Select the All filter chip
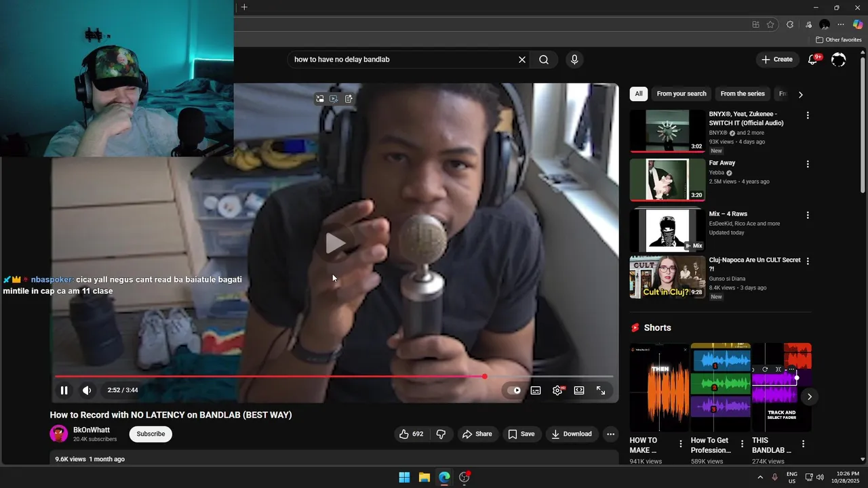868x488 pixels. (x=638, y=94)
